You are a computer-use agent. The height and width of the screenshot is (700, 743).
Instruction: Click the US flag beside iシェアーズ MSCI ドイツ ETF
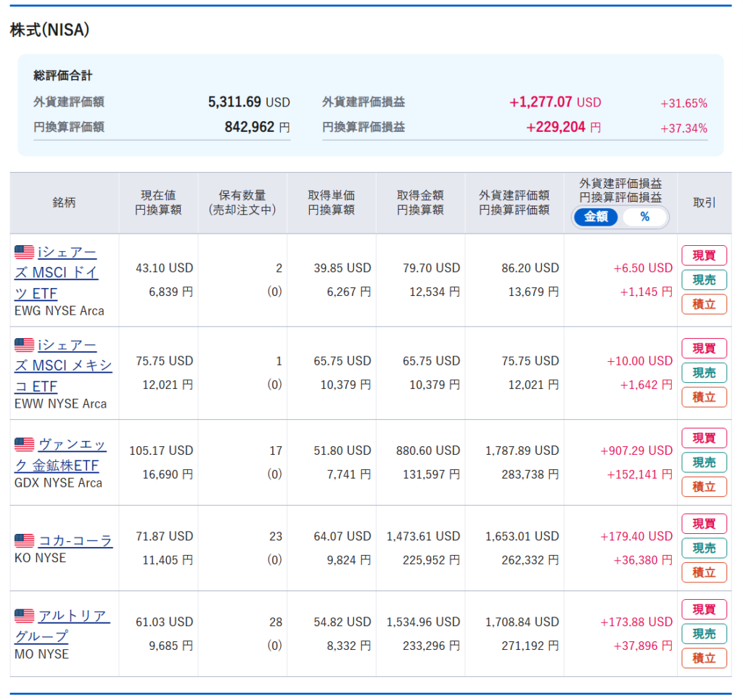[24, 252]
